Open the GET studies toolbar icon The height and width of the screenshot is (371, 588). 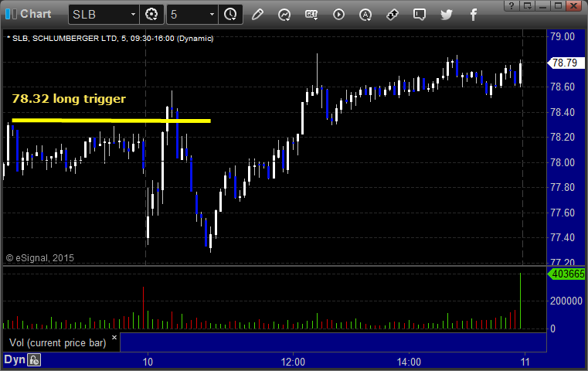[x=311, y=15]
